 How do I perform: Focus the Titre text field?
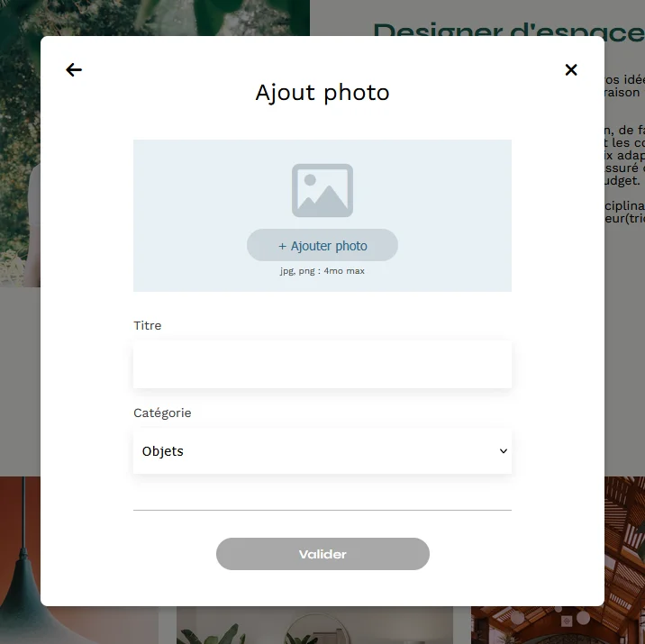coord(322,365)
